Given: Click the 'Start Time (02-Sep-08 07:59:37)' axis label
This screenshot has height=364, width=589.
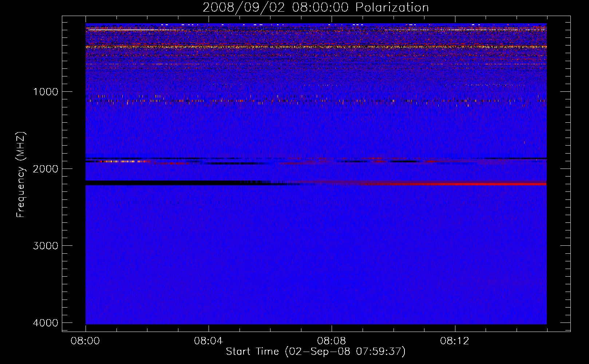Looking at the screenshot, I should pos(316,352).
